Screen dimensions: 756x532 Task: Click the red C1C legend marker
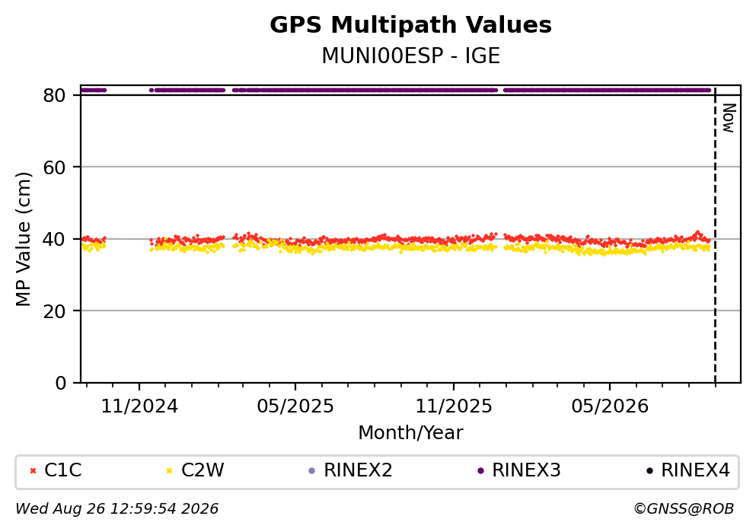[x=33, y=471]
